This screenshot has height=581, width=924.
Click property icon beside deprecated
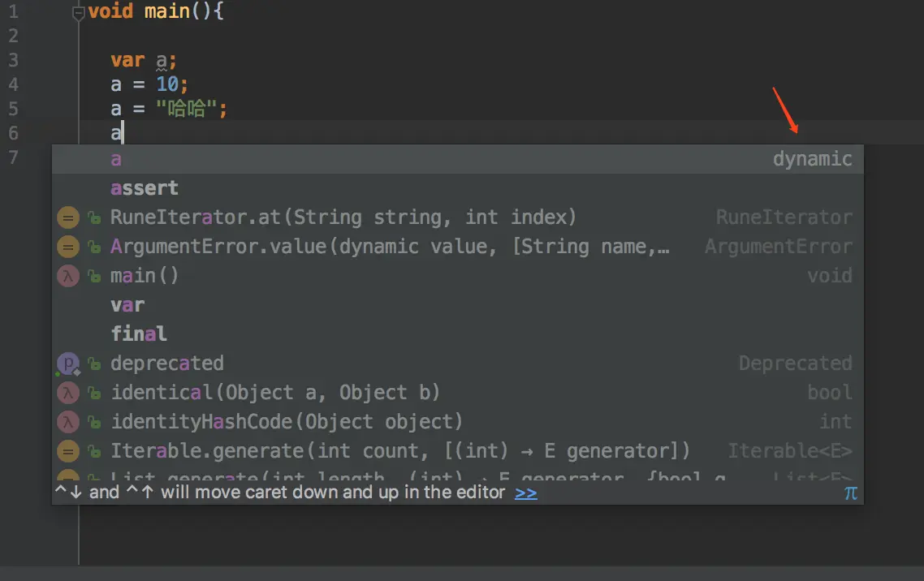[x=67, y=364]
